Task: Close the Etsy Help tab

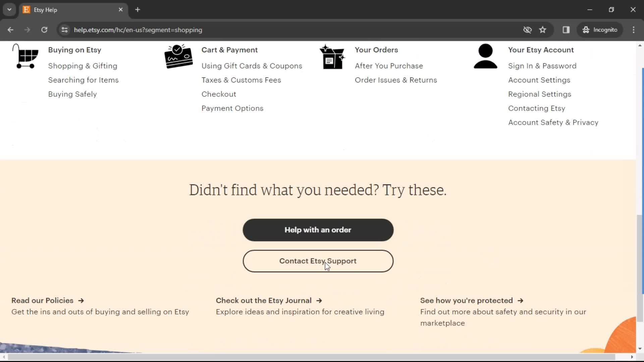Action: point(121,10)
